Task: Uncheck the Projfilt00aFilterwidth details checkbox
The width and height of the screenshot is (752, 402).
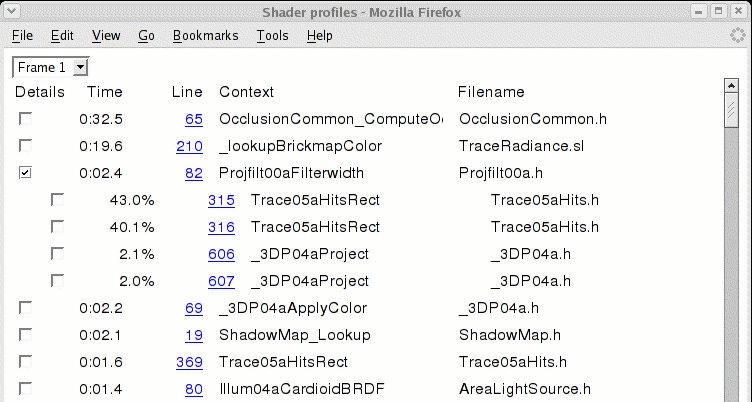Action: click(25, 173)
